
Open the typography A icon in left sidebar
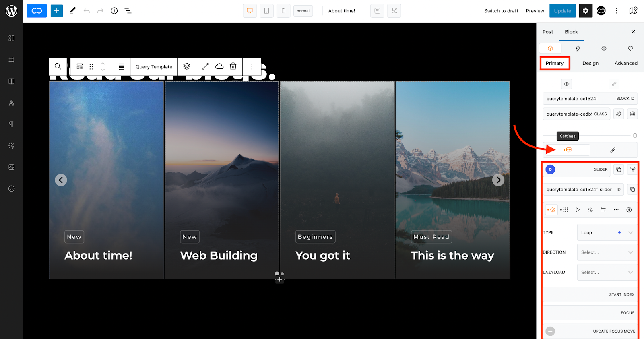pyautogui.click(x=12, y=103)
